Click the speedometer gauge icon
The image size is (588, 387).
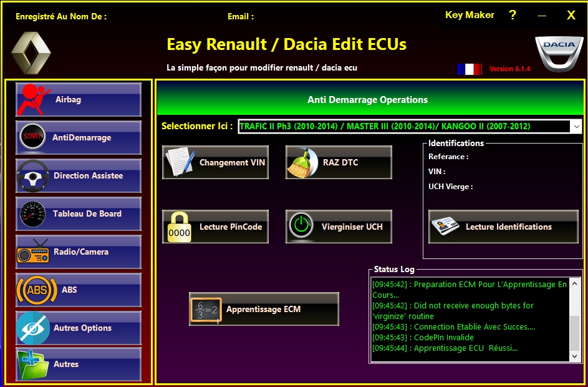pyautogui.click(x=32, y=214)
